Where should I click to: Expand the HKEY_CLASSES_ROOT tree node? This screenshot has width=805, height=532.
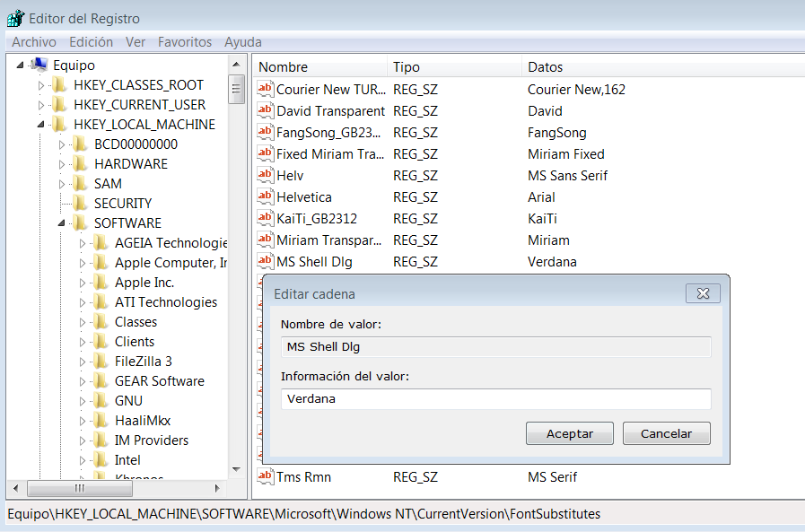[x=41, y=85]
